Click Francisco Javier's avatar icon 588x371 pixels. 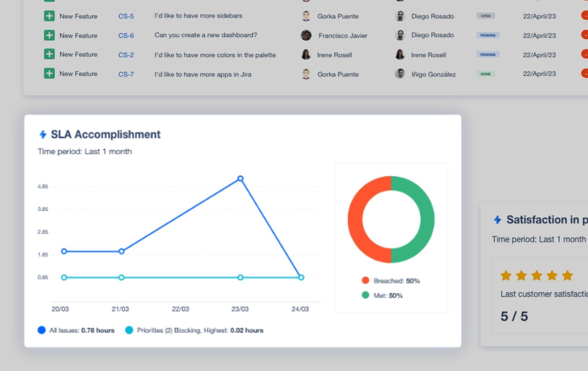click(306, 35)
